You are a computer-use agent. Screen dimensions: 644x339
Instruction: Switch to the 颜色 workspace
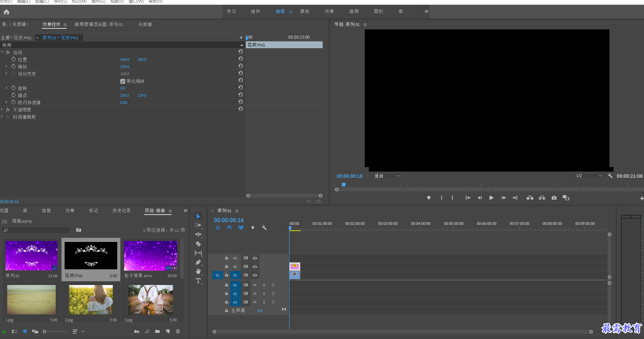tap(305, 11)
